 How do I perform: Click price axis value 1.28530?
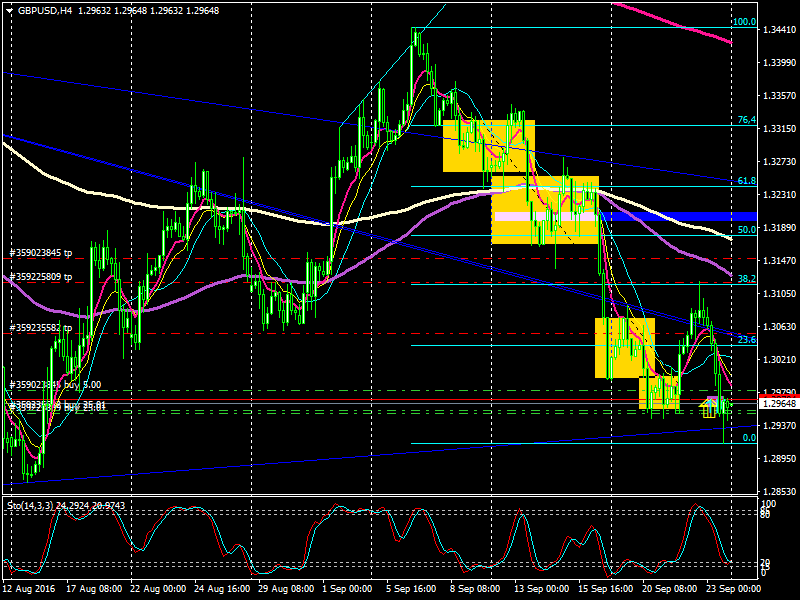coord(779,491)
